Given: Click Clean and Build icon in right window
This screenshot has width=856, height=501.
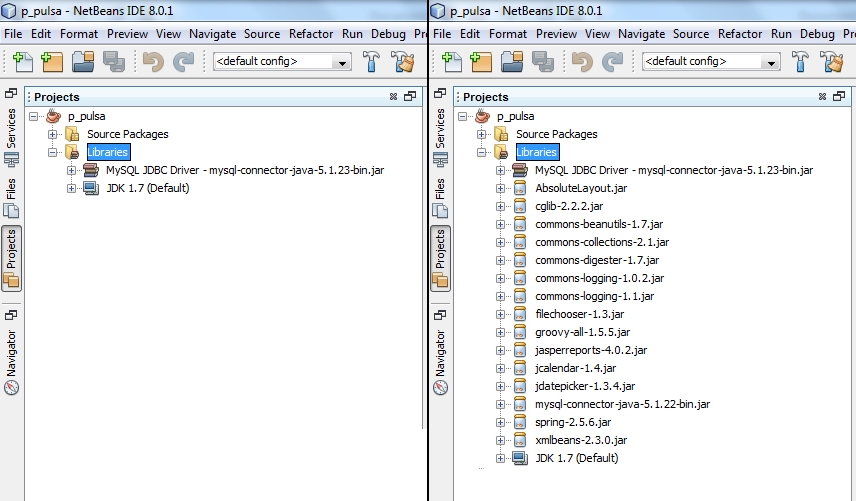Looking at the screenshot, I should click(832, 62).
